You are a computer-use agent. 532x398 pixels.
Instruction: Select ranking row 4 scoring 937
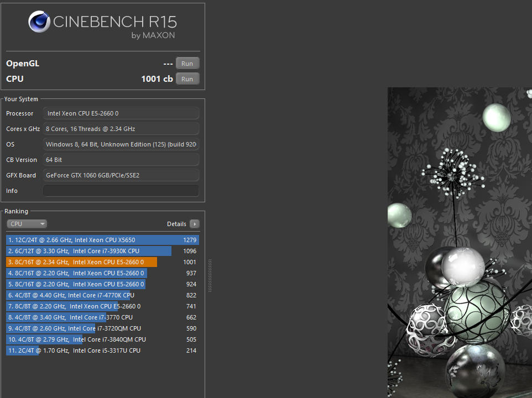click(x=102, y=273)
